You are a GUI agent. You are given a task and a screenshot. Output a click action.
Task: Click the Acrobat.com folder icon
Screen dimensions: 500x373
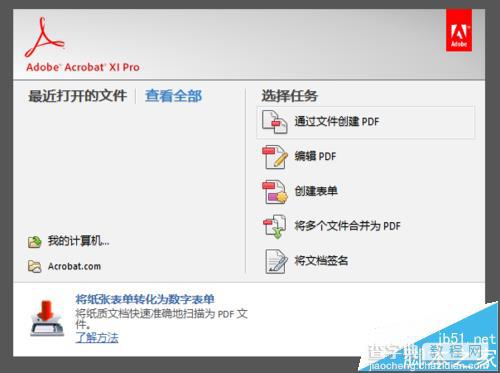click(35, 266)
